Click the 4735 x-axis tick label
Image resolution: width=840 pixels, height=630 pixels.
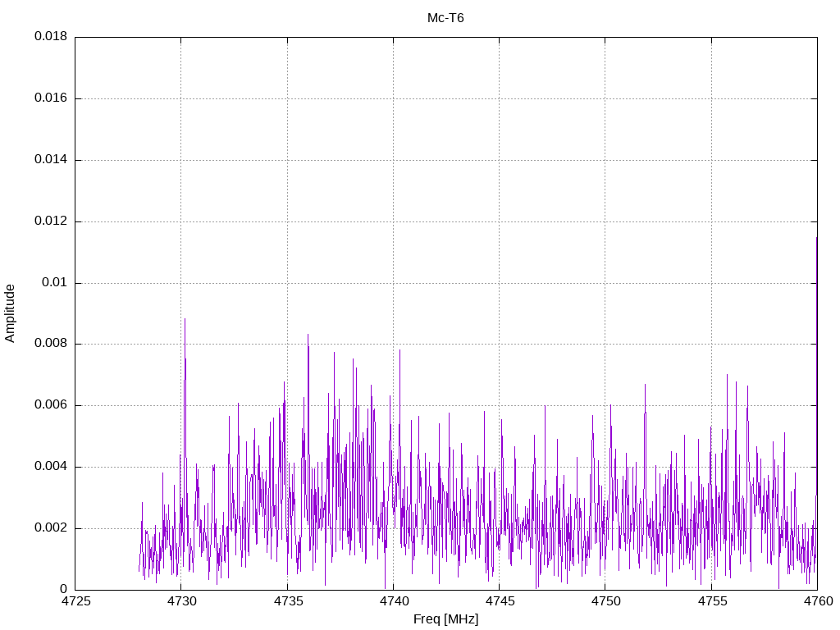point(287,601)
